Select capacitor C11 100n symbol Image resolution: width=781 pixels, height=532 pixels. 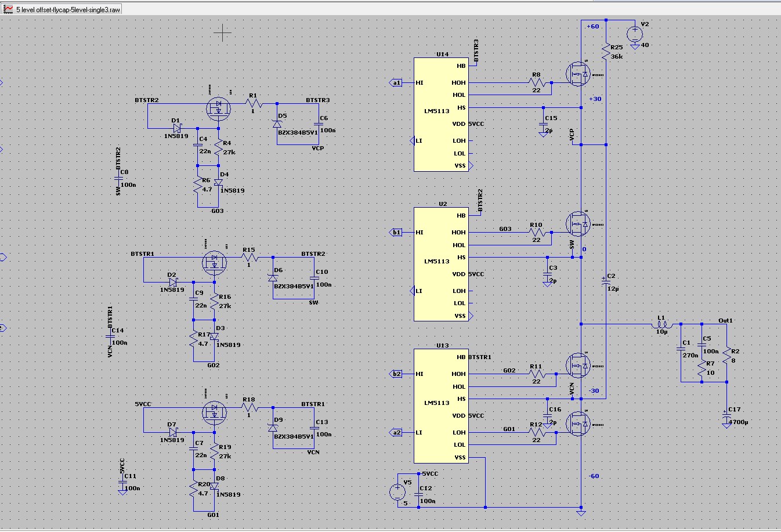[x=123, y=482]
